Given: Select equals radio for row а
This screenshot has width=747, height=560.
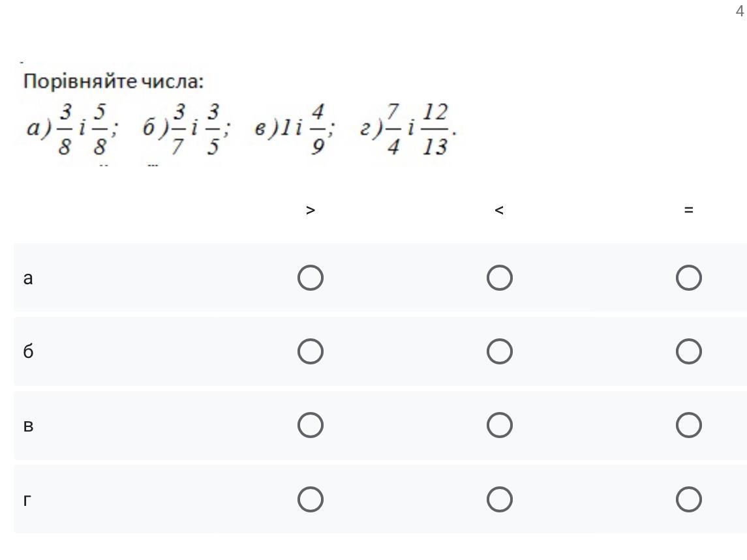Looking at the screenshot, I should [x=688, y=278].
